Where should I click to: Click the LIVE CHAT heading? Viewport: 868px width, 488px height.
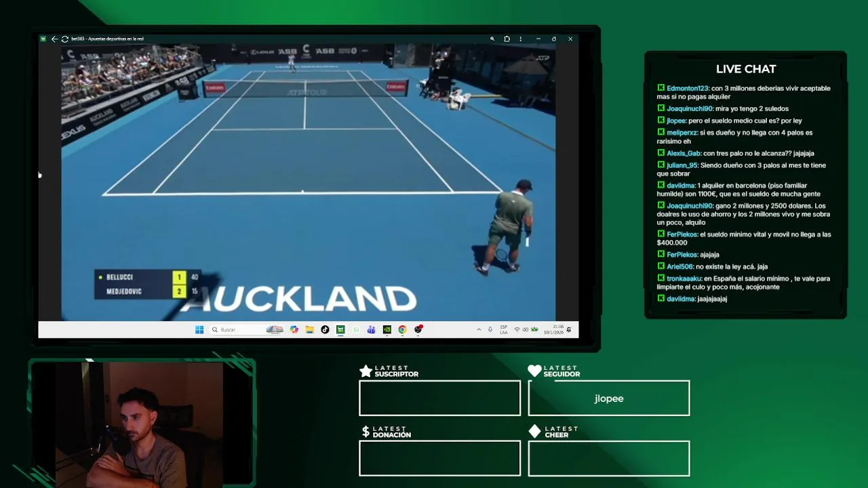[746, 69]
